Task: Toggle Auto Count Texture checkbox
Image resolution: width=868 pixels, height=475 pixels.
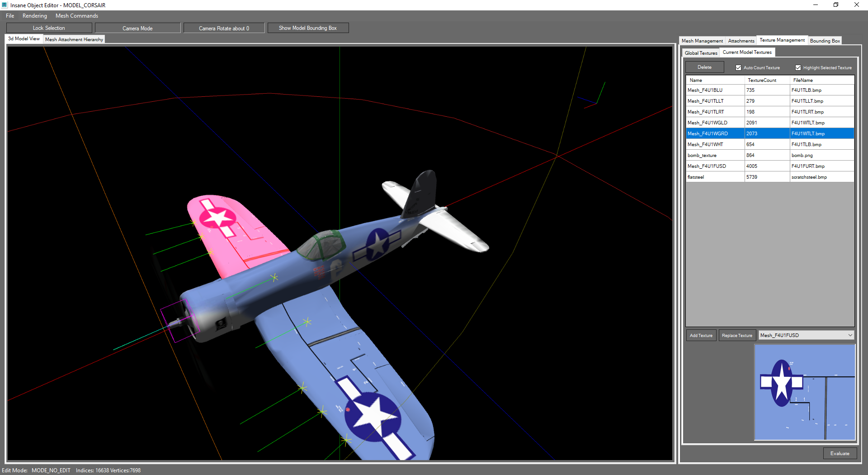Action: 738,67
